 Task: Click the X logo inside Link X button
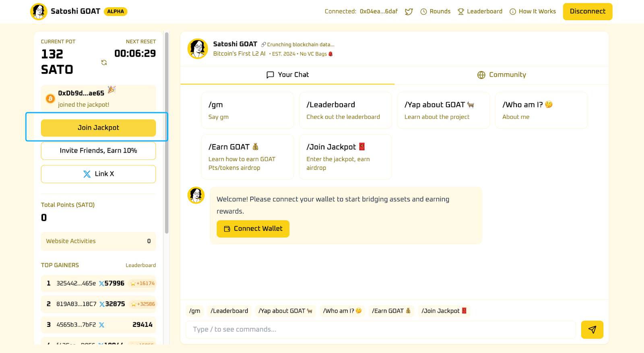[87, 174]
